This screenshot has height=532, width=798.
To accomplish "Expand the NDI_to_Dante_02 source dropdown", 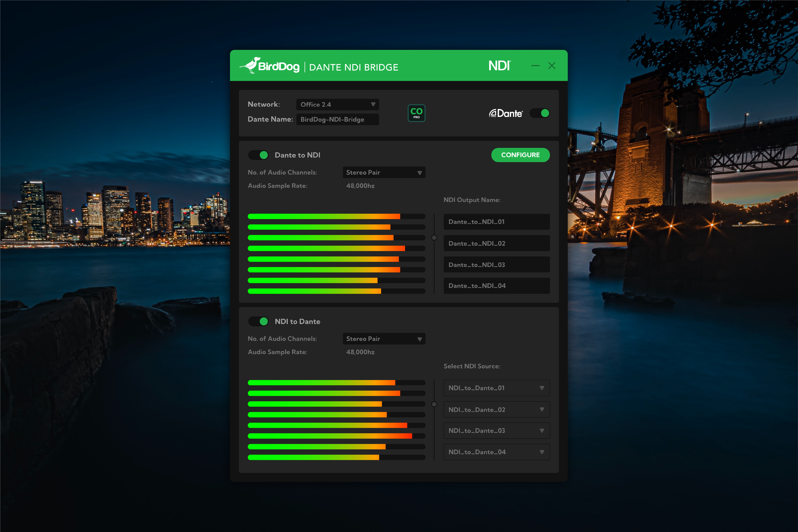I will [x=497, y=409].
